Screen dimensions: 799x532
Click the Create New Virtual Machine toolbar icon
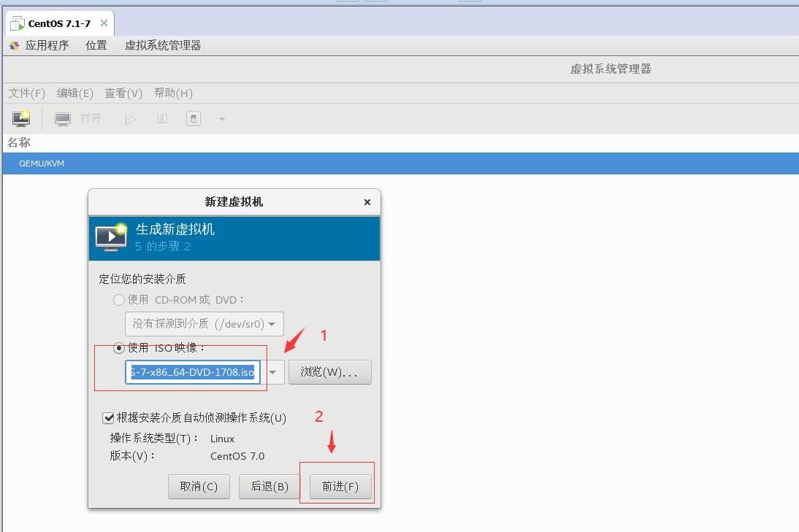click(x=20, y=117)
